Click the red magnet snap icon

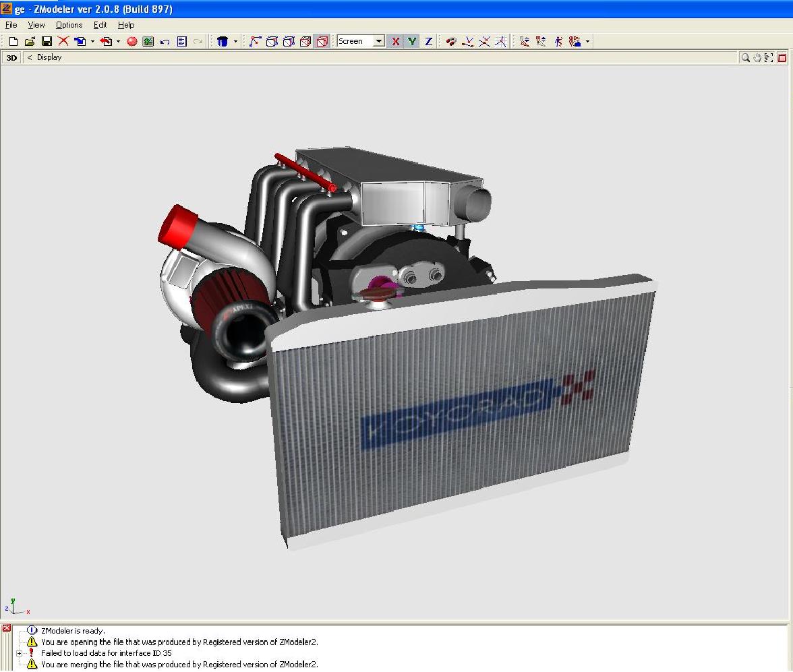coord(451,42)
